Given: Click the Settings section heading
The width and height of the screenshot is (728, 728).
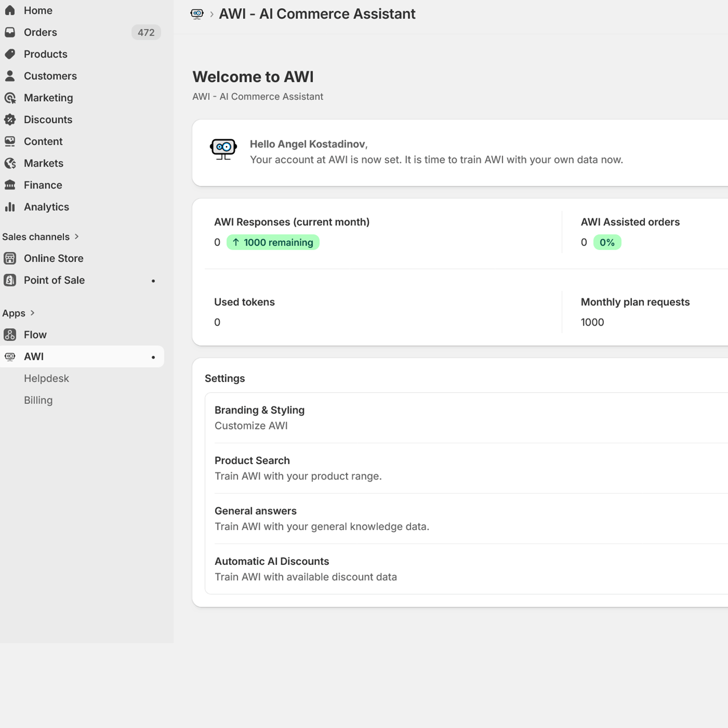Looking at the screenshot, I should 225,379.
